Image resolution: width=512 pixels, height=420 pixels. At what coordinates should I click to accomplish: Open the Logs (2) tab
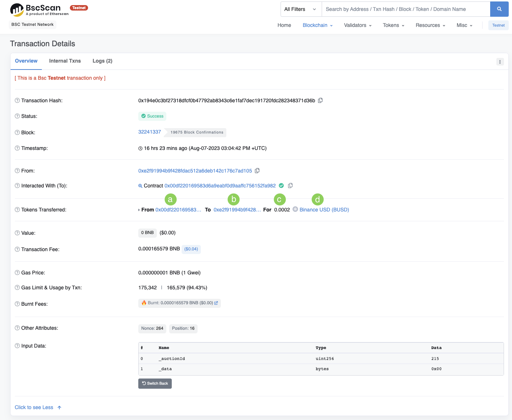(x=102, y=61)
